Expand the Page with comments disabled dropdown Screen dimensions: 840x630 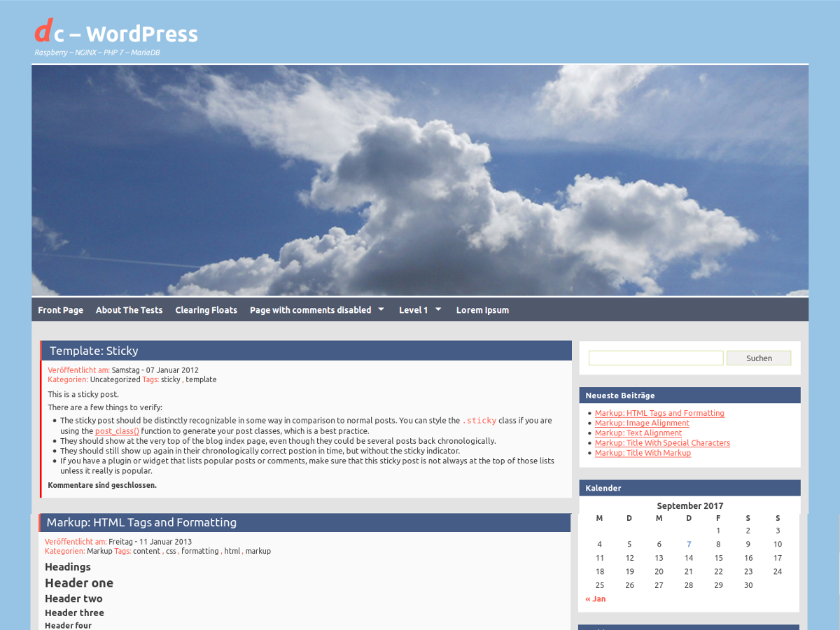311,309
